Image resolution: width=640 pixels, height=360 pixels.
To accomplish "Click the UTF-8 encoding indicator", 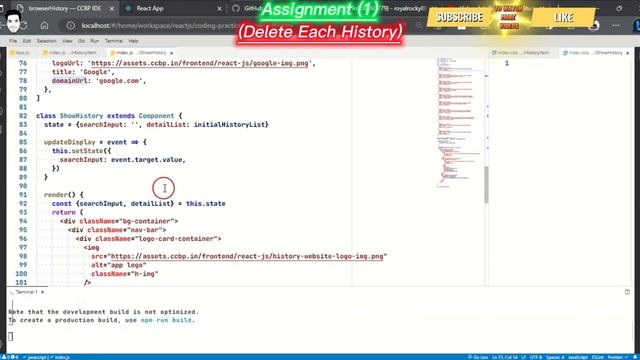I will click(536, 357).
